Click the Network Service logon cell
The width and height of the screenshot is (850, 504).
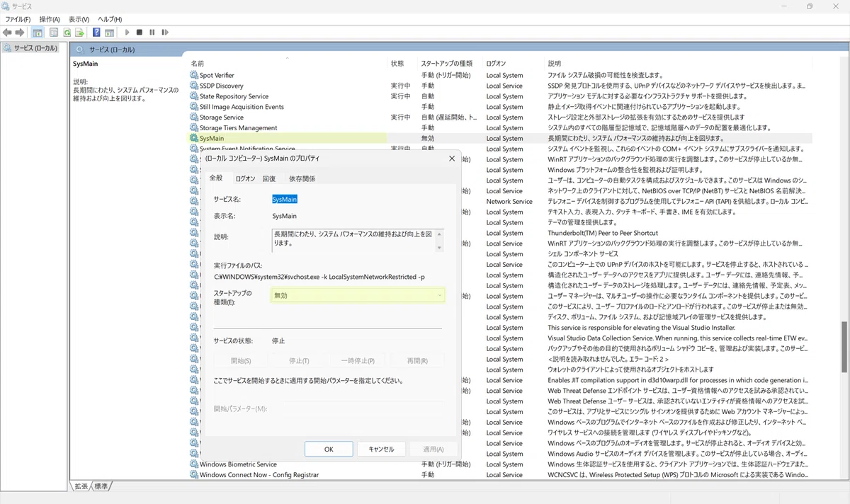coord(509,202)
